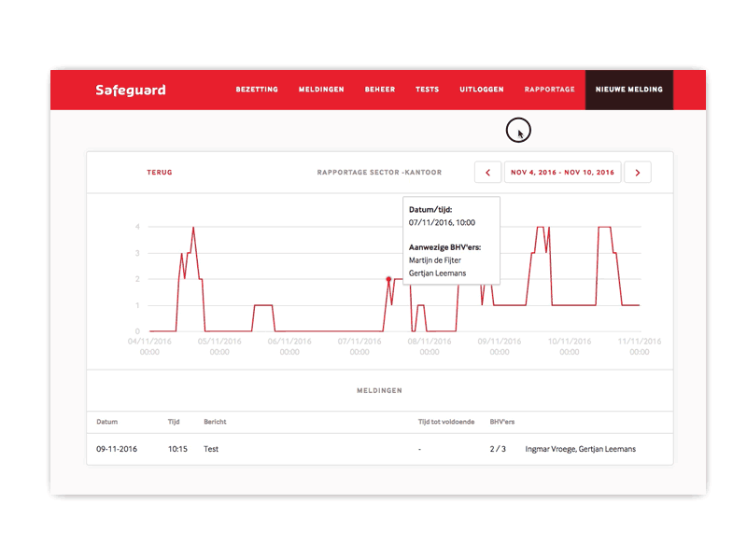Switch to the TESTS tab
Viewport: 747px width, 560px height.
pos(427,90)
